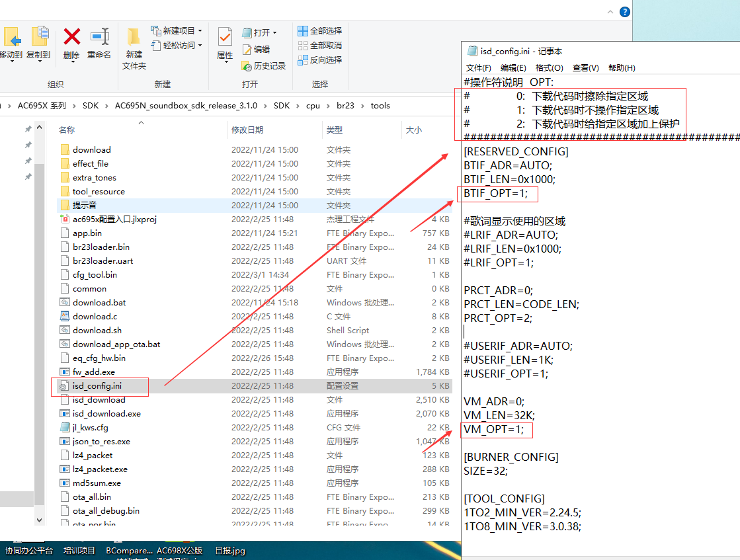Select the jl_kws.cfg file icon

tap(65, 427)
